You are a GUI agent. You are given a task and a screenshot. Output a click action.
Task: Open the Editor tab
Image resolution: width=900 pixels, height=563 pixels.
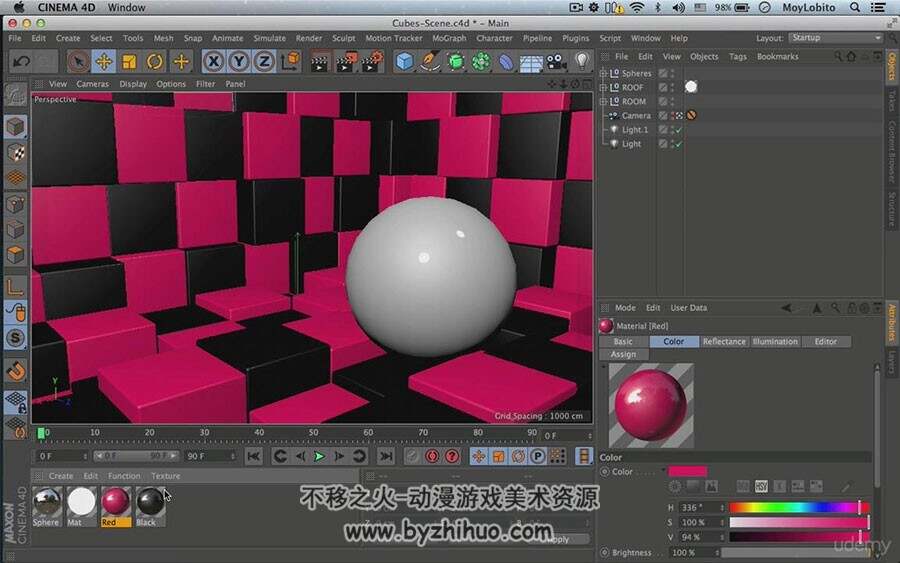825,341
